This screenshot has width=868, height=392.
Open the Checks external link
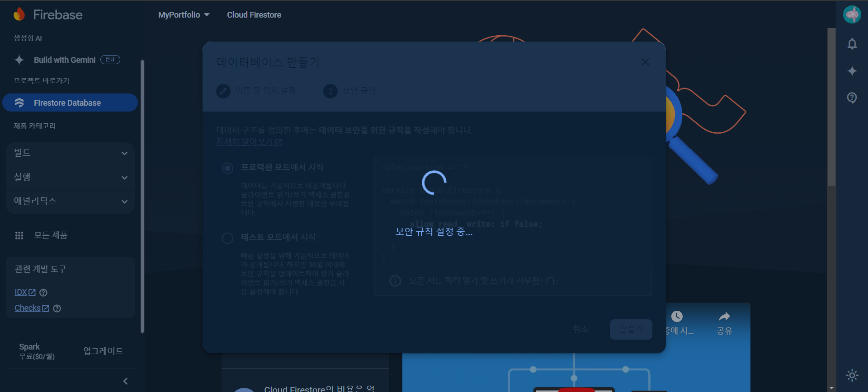(x=32, y=308)
